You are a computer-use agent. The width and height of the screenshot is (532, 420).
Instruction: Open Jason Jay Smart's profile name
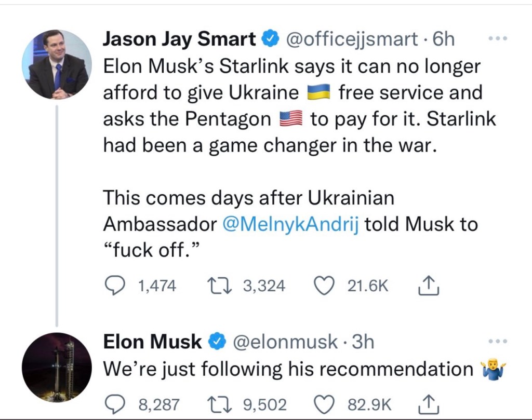point(179,39)
